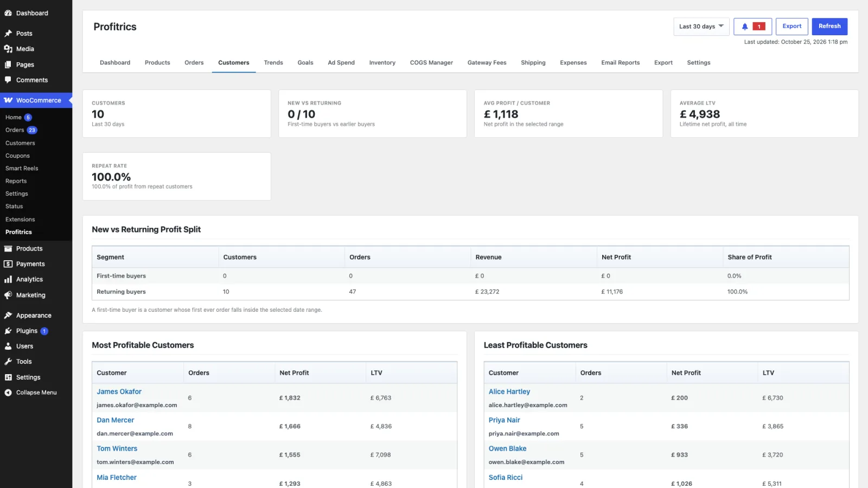Open the Email Reports tab
Viewport: 868px width, 488px height.
[620, 63]
